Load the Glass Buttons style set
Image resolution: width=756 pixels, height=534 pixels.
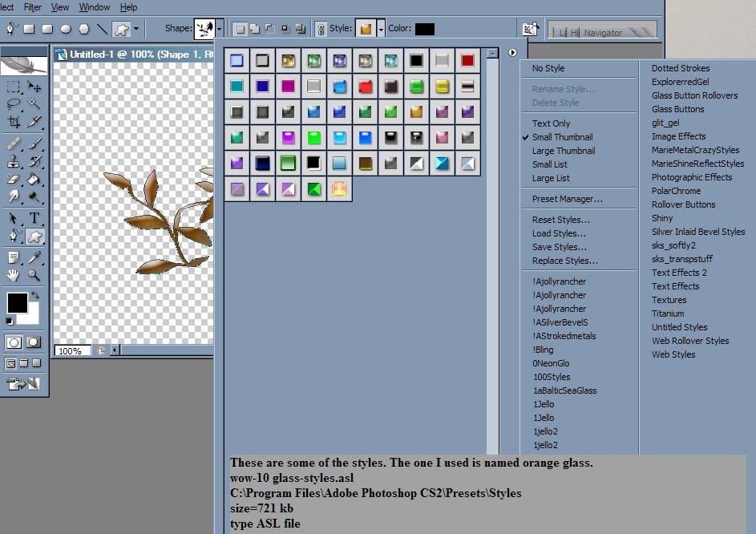click(677, 109)
